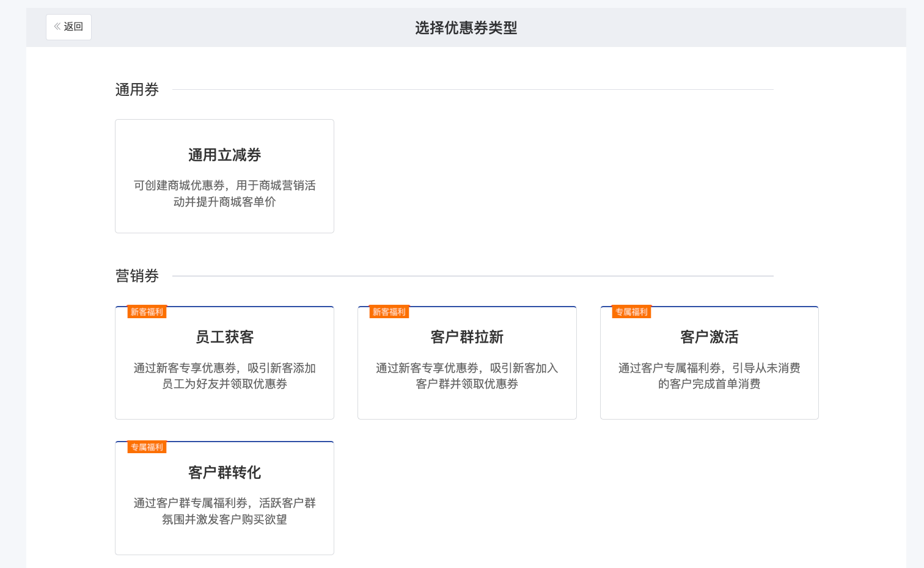Click the 选择优惠券类型 page title
Viewport: 924px width, 568px height.
click(x=466, y=28)
